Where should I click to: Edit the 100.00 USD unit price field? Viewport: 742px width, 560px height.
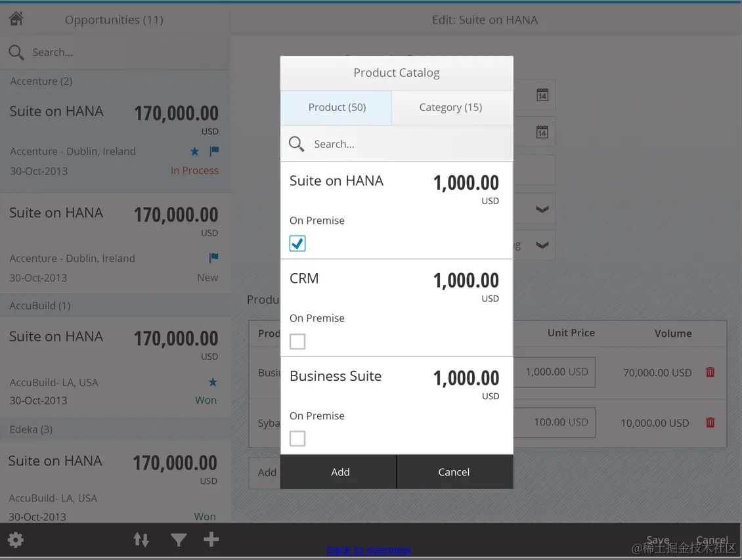click(554, 422)
